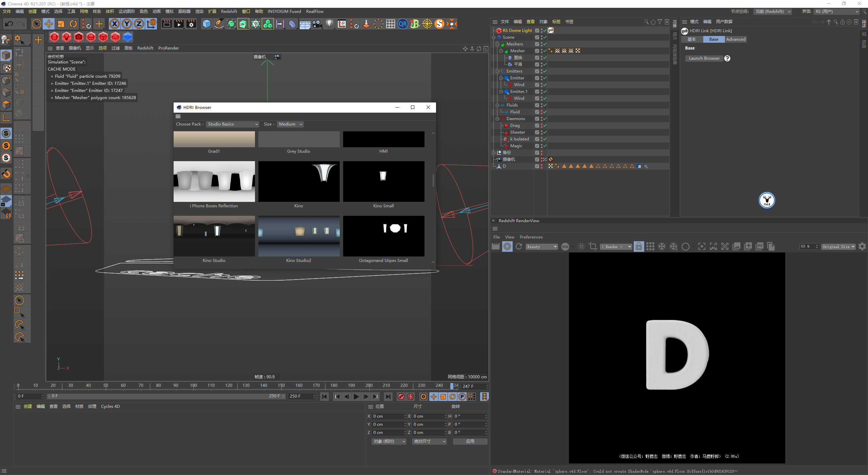Open the Redshift RenderView settings gear
The width and height of the screenshot is (868, 475).
click(x=862, y=247)
